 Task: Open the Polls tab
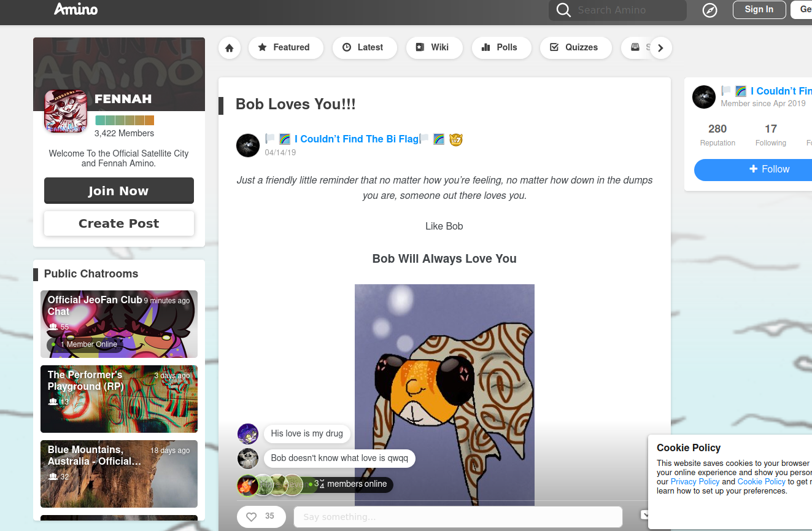501,47
